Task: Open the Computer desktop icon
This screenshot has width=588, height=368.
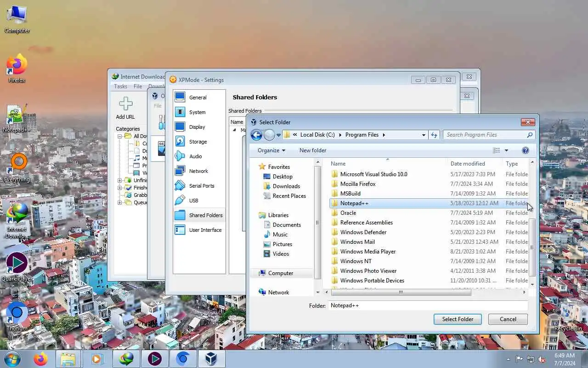Action: 17,20
